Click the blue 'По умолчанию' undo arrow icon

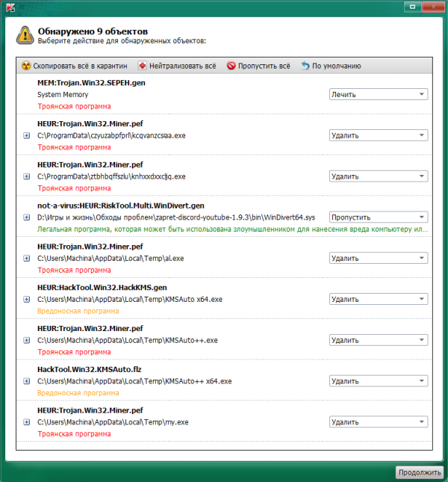[x=305, y=66]
